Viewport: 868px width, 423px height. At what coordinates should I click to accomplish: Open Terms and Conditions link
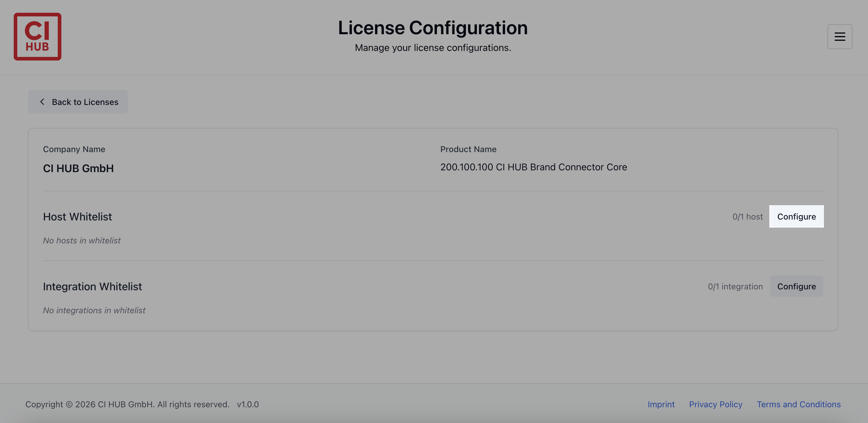(799, 404)
